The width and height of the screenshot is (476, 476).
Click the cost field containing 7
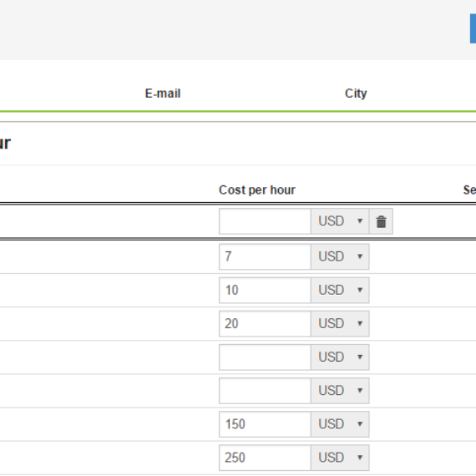pyautogui.click(x=265, y=256)
